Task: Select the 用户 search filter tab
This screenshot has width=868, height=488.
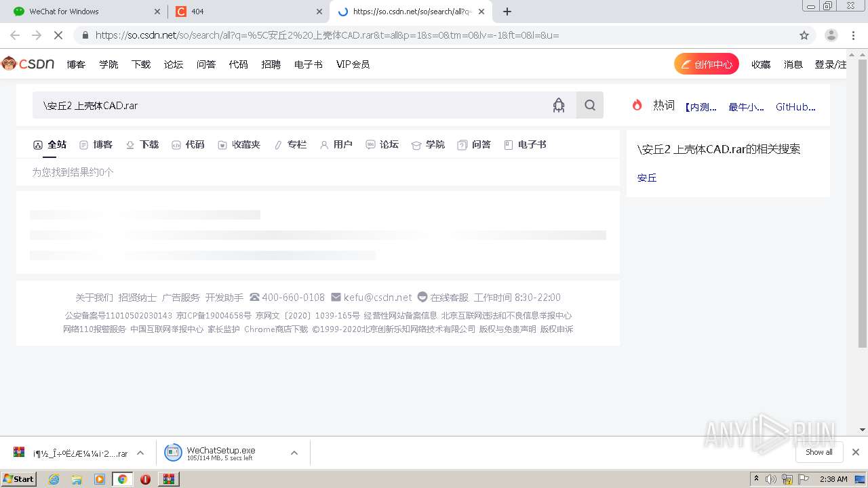Action: (336, 144)
